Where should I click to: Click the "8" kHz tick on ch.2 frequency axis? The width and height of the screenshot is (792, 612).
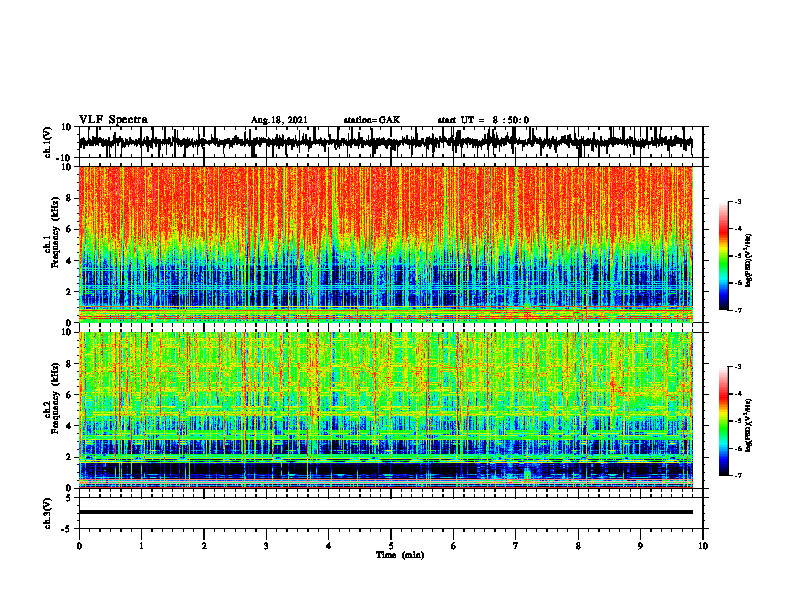(69, 364)
